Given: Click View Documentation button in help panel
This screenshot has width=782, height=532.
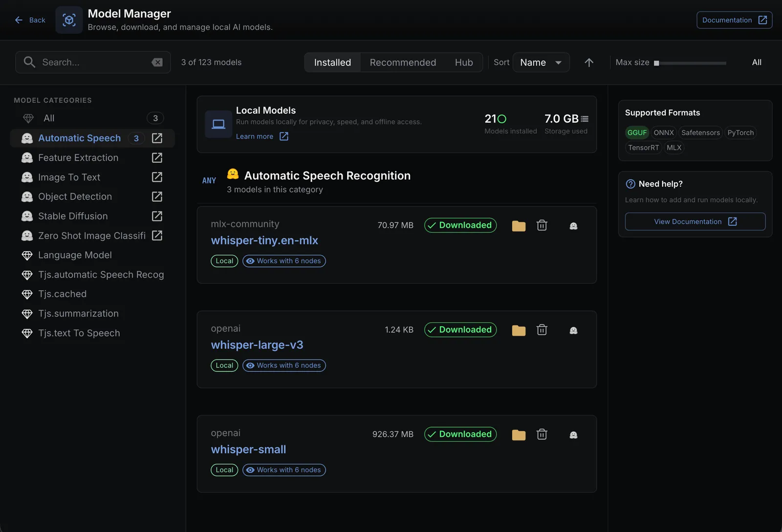Looking at the screenshot, I should click(695, 222).
